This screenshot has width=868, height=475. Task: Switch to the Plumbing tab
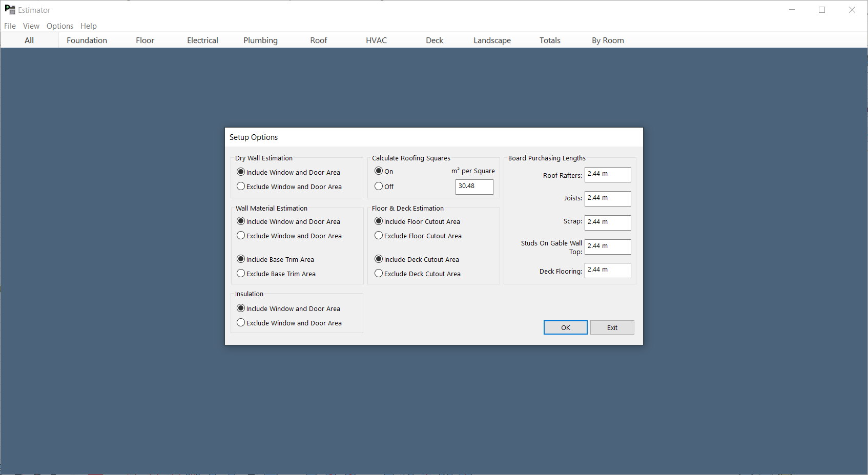coord(260,40)
